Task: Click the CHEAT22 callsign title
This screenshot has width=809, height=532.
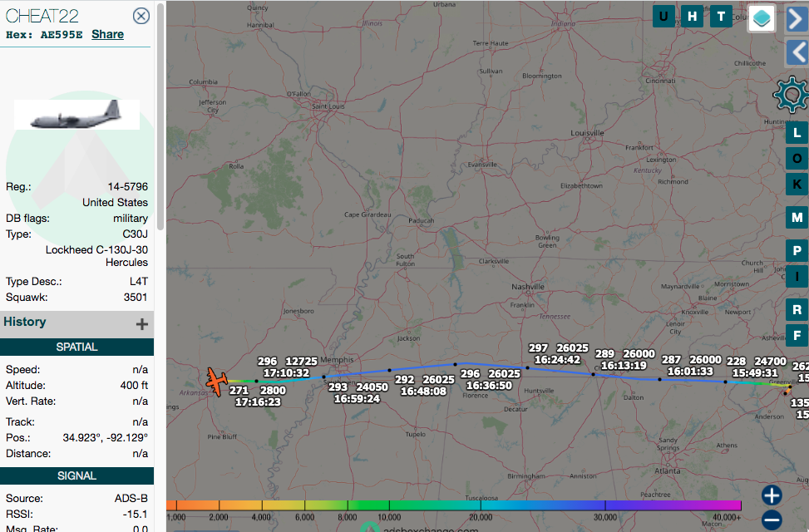Action: [x=42, y=16]
